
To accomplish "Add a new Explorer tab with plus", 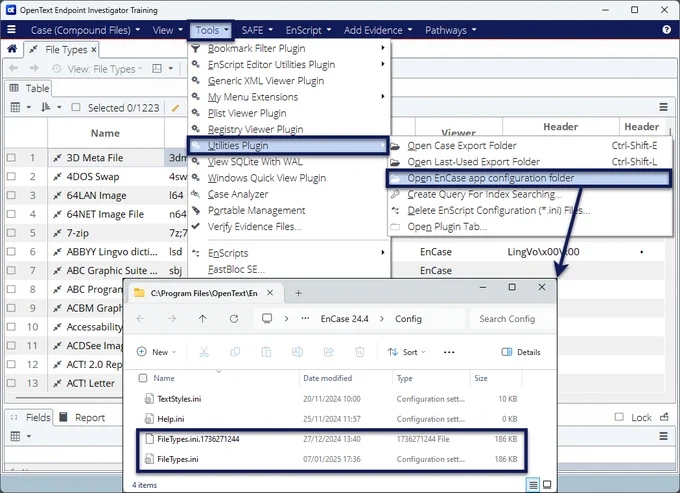I will tap(298, 293).
